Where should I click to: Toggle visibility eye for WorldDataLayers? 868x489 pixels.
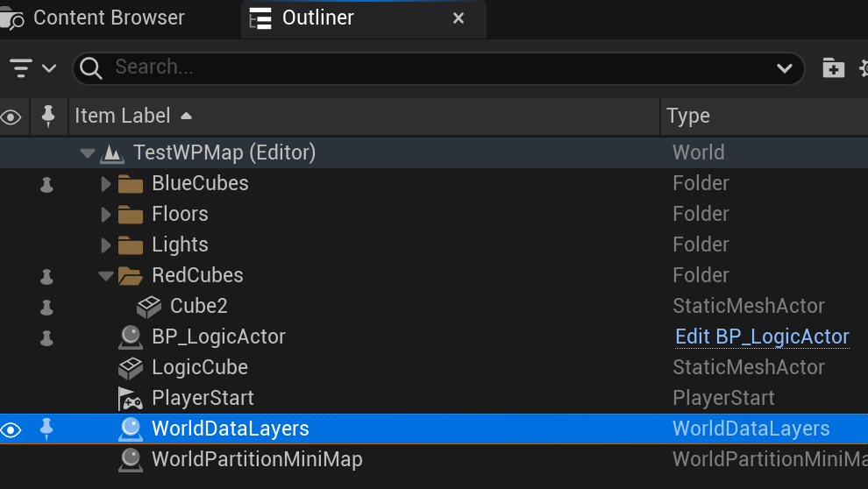click(11, 429)
